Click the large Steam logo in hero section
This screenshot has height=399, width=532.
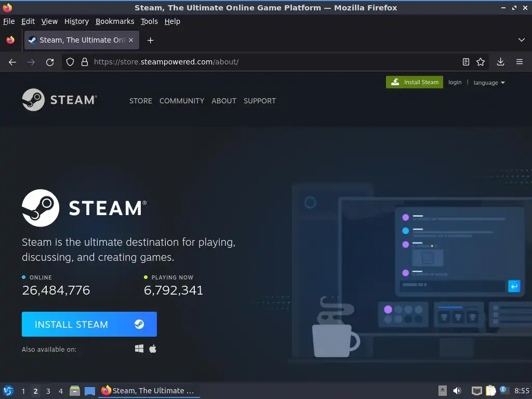click(84, 208)
